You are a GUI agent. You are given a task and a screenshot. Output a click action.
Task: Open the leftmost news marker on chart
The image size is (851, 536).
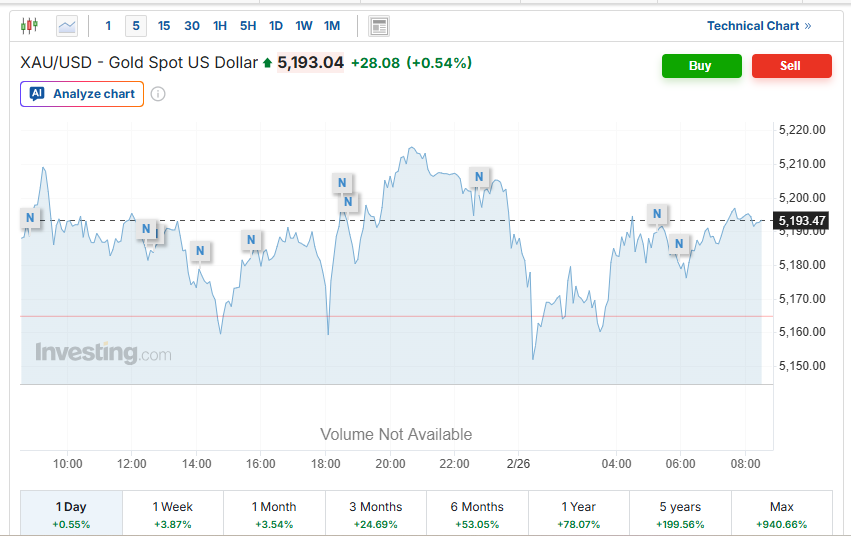pyautogui.click(x=30, y=217)
